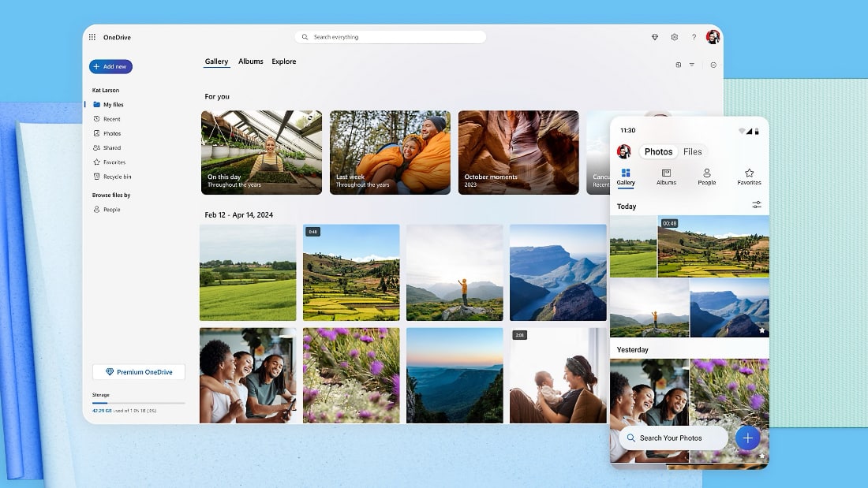Switch to the Albums tab
The width and height of the screenshot is (868, 488).
pyautogui.click(x=251, y=61)
